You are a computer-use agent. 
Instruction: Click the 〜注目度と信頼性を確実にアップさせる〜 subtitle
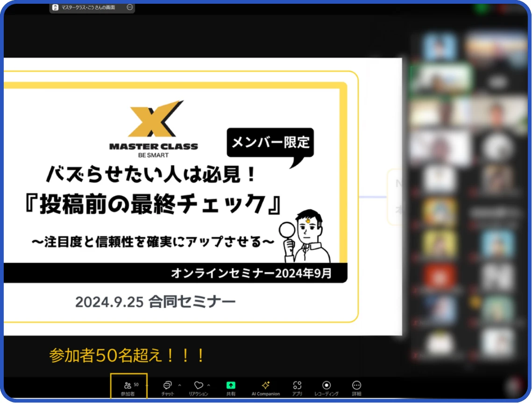click(x=153, y=242)
